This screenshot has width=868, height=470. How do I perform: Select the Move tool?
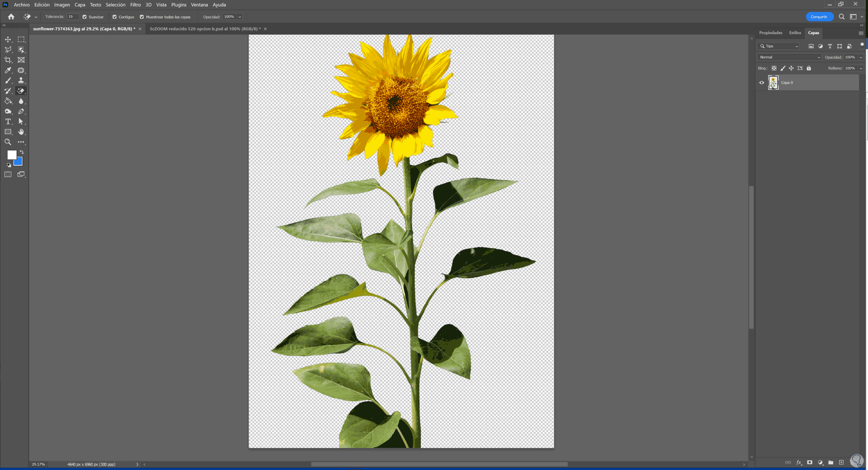[x=8, y=40]
